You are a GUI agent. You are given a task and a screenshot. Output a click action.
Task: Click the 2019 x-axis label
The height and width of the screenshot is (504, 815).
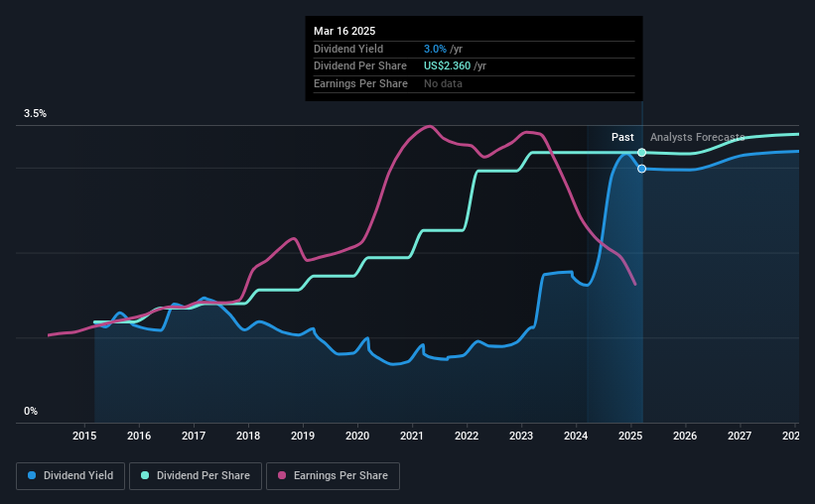point(303,436)
